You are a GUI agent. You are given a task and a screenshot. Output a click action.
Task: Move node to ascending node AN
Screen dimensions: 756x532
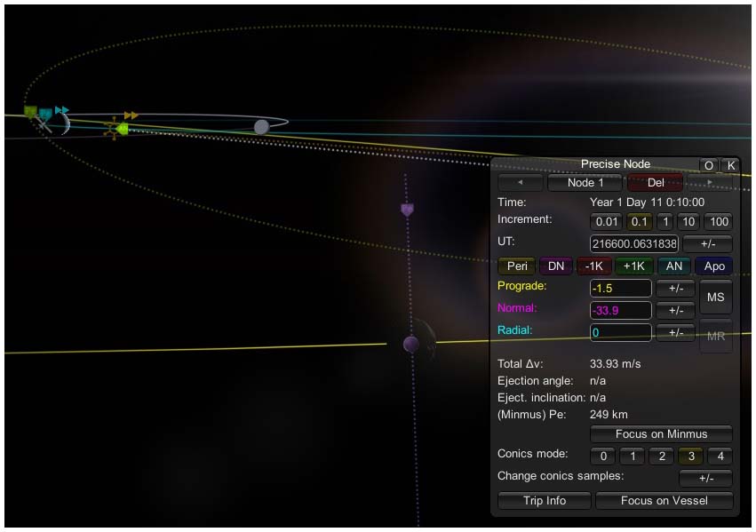click(673, 266)
